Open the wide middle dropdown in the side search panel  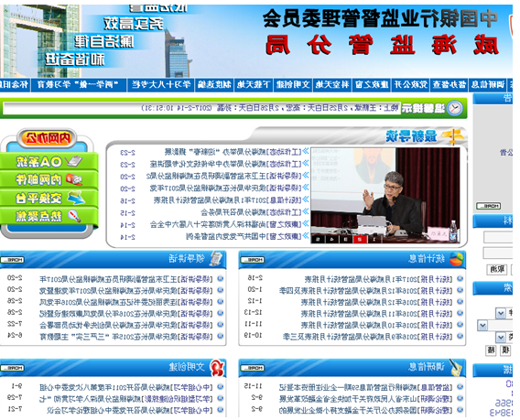click(x=494, y=325)
